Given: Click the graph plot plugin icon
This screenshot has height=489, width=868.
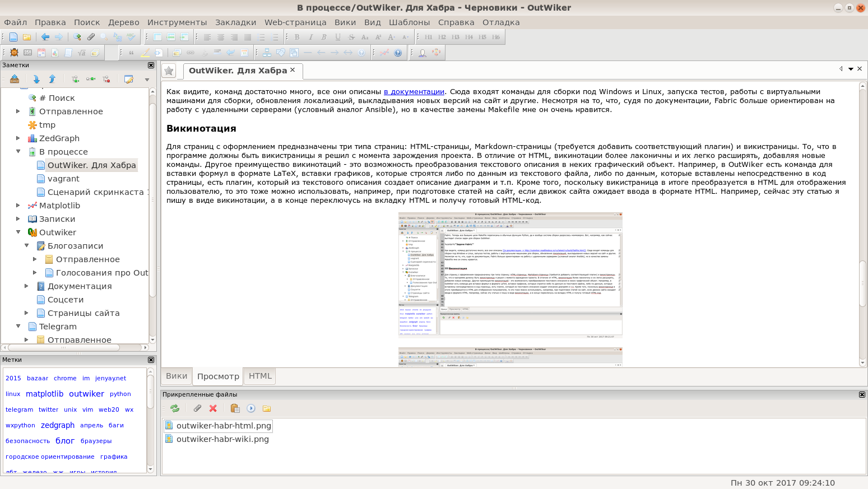Looking at the screenshot, I should 384,53.
